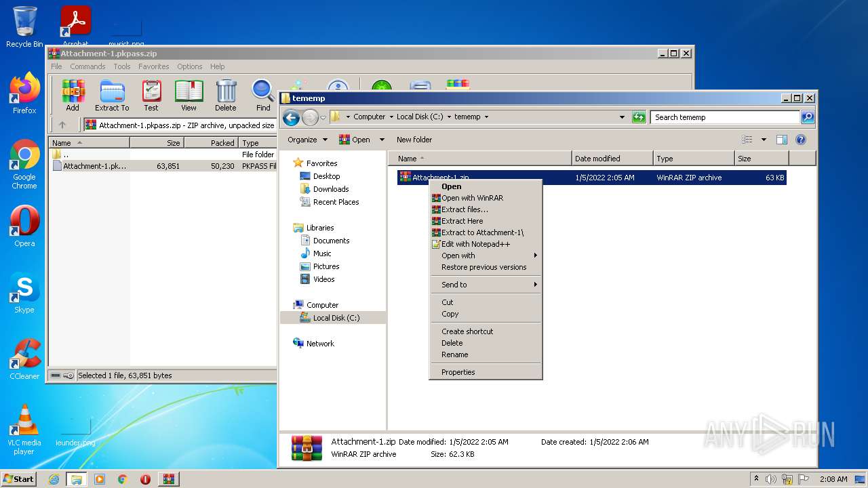Click the Search tememp field

coord(725,117)
